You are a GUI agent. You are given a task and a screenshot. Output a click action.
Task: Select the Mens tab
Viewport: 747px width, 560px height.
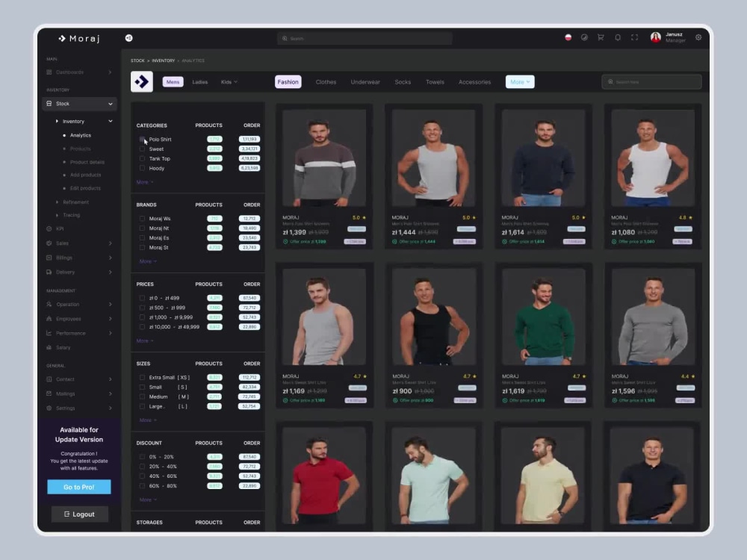click(x=173, y=82)
